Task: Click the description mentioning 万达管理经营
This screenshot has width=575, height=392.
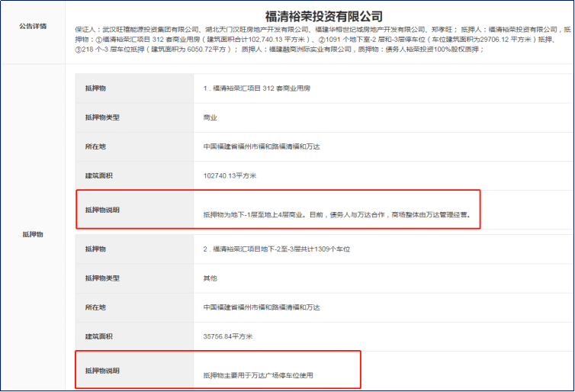Action: click(341, 215)
